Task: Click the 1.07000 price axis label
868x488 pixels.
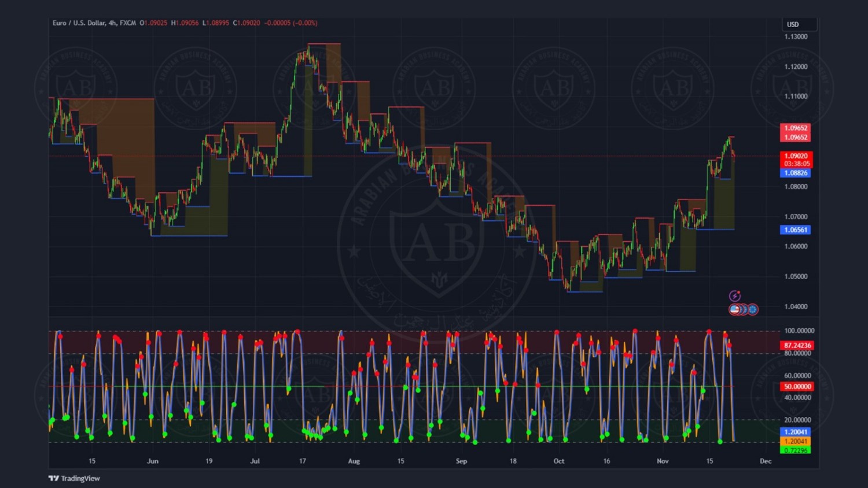Action: pyautogui.click(x=796, y=217)
